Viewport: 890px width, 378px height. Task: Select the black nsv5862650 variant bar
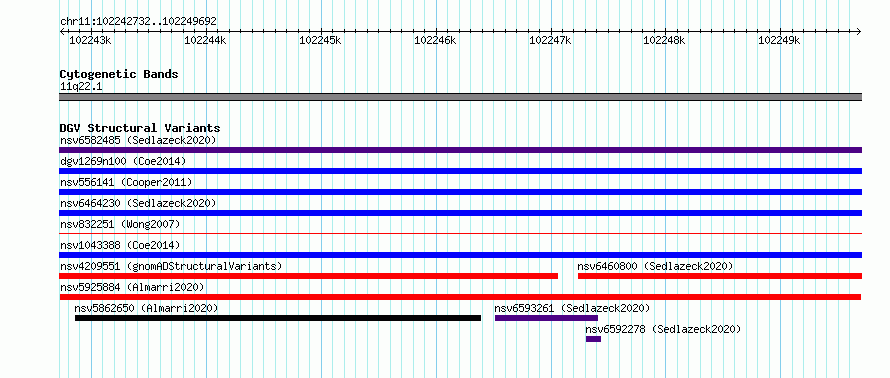(278, 318)
